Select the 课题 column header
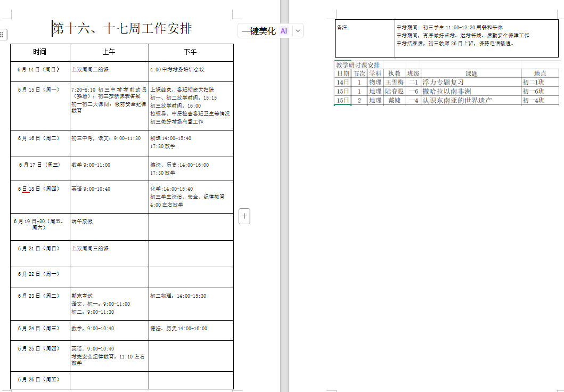The height and width of the screenshot is (392, 564). [x=471, y=73]
